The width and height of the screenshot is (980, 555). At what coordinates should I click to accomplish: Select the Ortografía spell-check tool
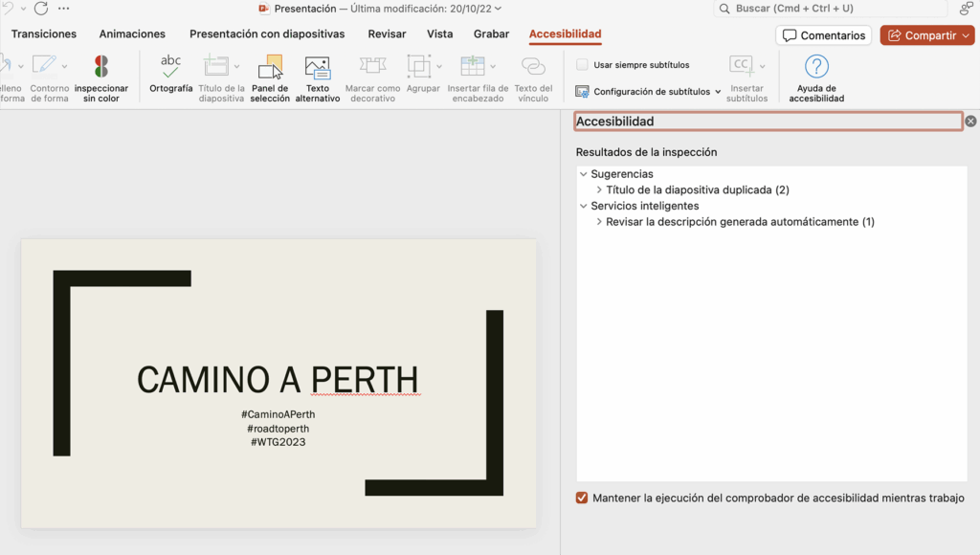click(x=170, y=77)
